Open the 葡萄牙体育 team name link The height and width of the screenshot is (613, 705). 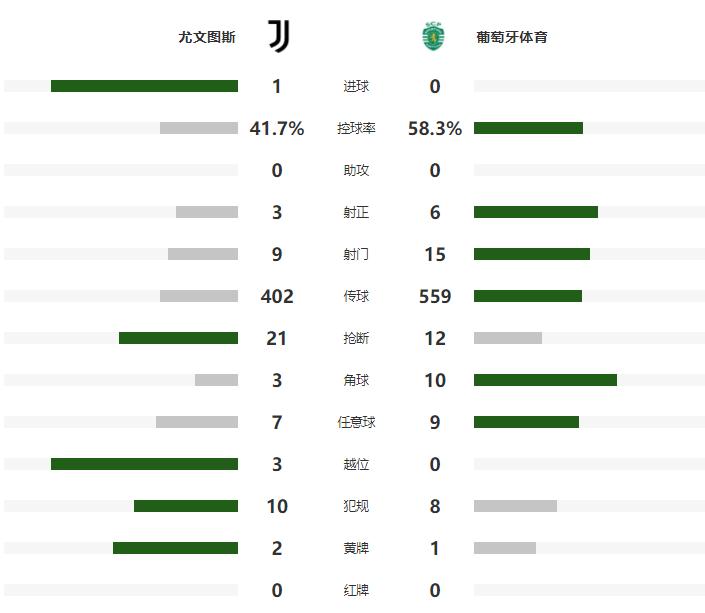[512, 38]
